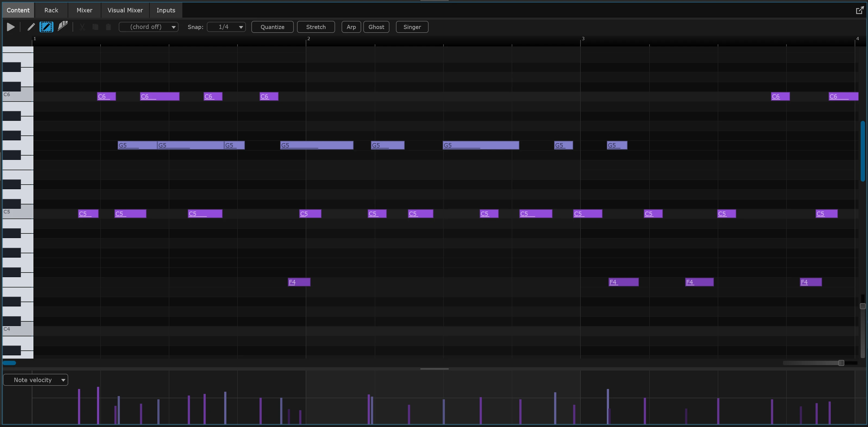This screenshot has height=427, width=868.
Task: Click the Singer button
Action: coord(412,27)
